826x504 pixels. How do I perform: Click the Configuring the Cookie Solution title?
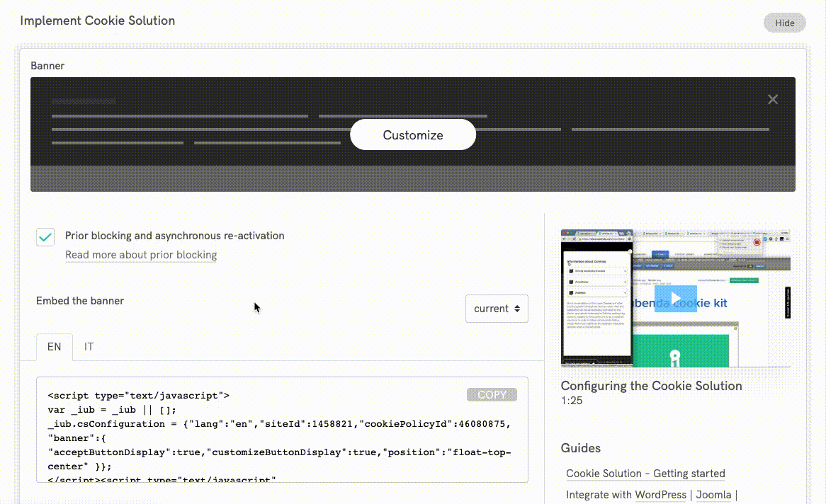click(x=651, y=386)
